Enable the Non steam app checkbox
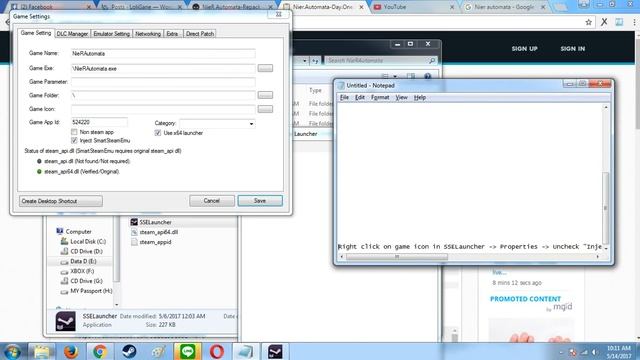Viewport: 640px width, 360px height. coord(74,132)
